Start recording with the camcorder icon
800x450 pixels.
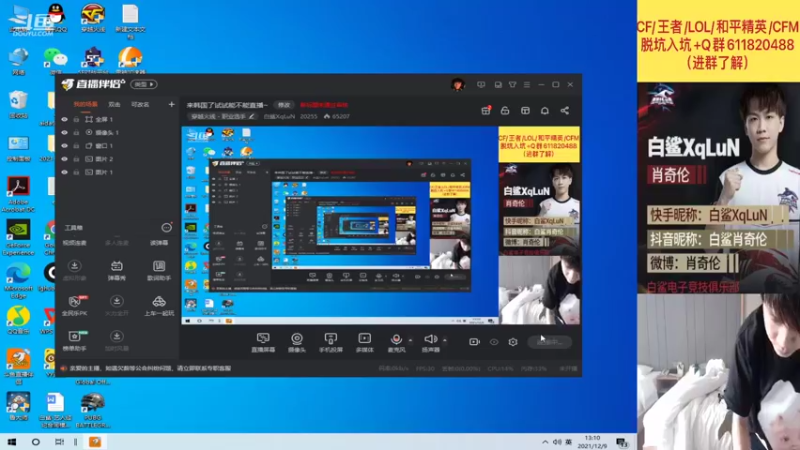474,342
